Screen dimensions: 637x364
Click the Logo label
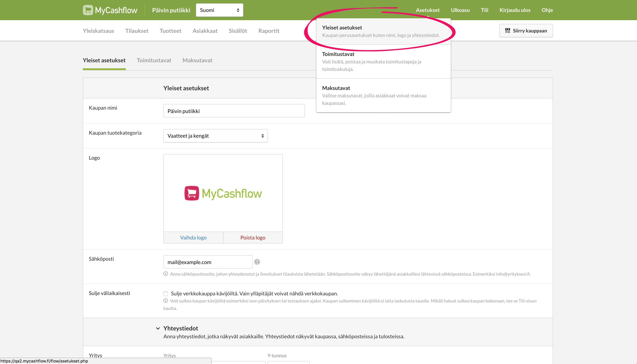click(94, 158)
